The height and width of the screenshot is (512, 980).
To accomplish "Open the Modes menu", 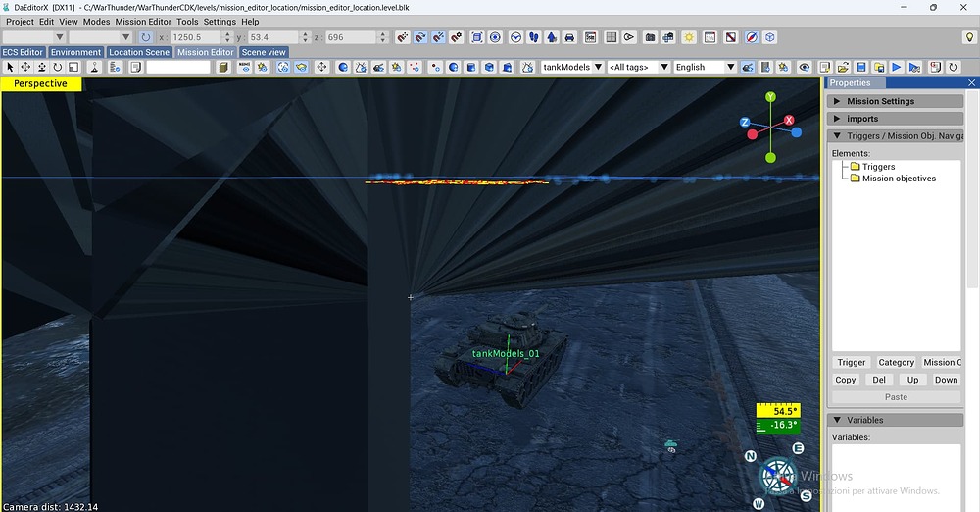I will [96, 22].
